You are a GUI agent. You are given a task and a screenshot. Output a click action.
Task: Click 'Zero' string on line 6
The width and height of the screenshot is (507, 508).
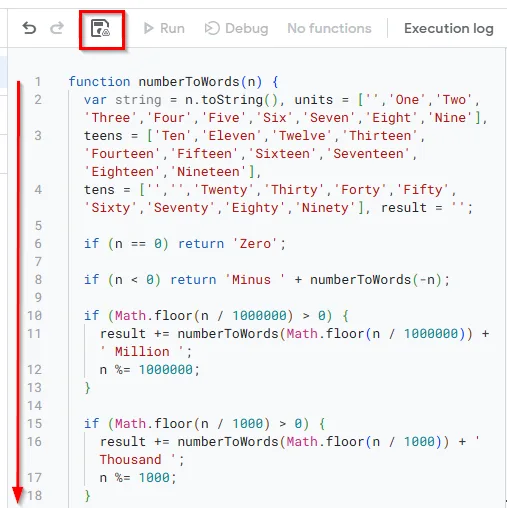255,244
